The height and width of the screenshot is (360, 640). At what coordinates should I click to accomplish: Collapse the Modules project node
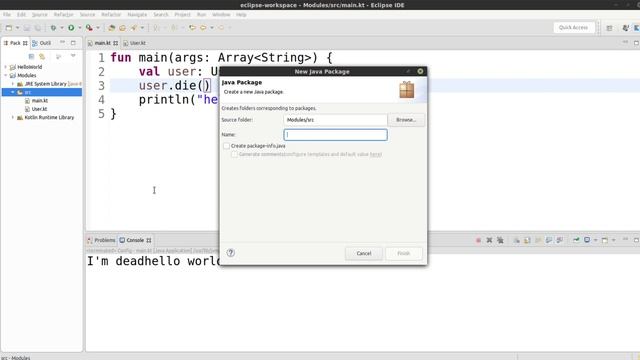(6, 76)
